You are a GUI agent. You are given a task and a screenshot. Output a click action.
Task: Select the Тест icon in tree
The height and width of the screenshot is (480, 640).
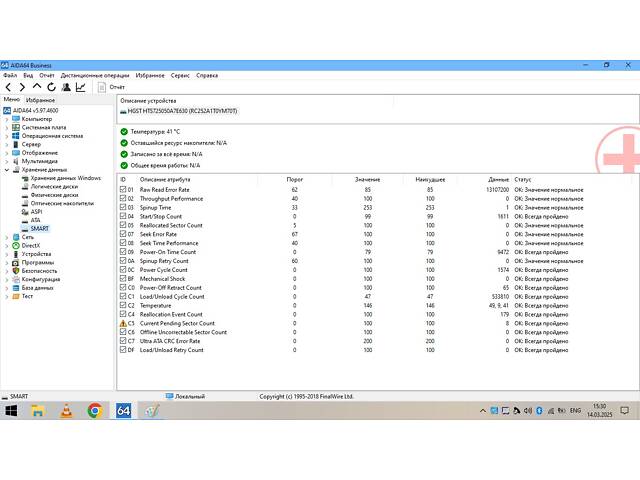16,296
